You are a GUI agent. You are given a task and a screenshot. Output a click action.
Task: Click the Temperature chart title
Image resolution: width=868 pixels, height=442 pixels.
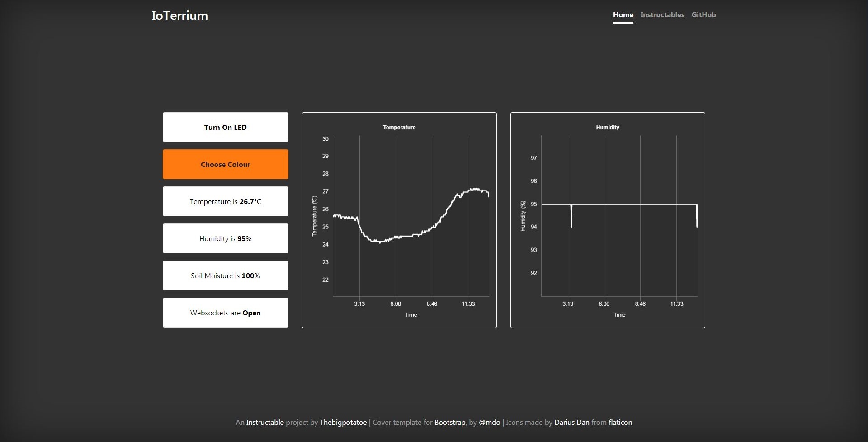pos(399,128)
